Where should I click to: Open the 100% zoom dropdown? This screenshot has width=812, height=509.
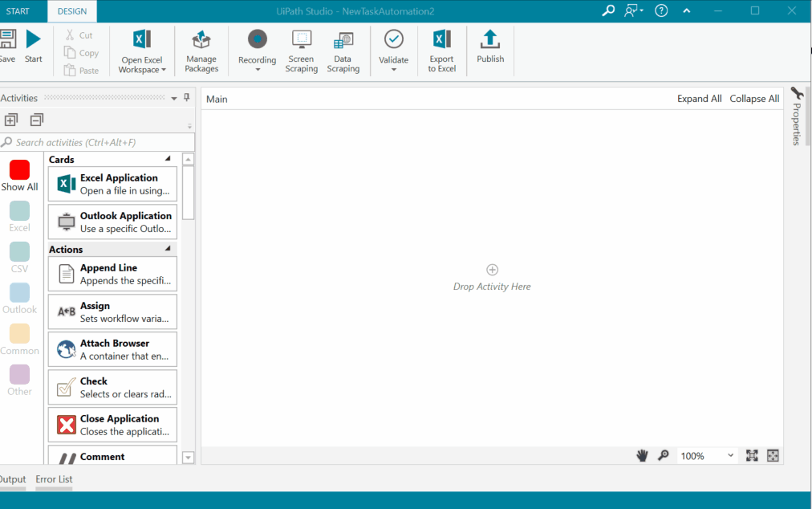(x=707, y=456)
